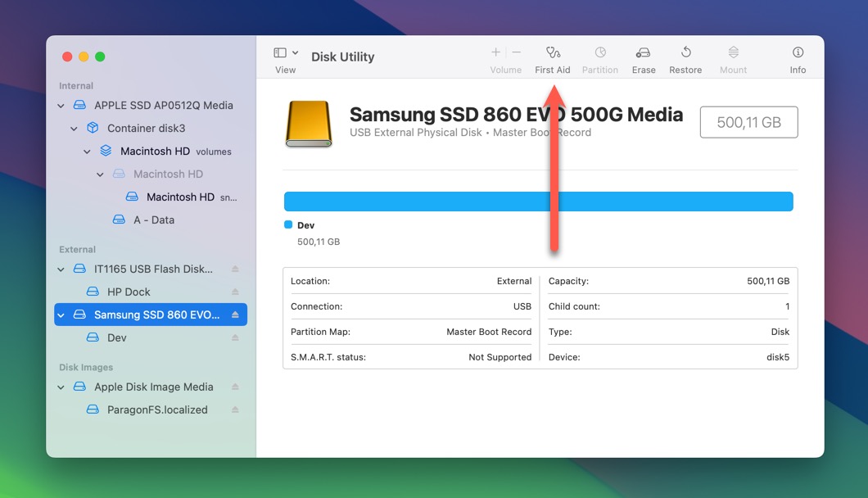Click the Mount toolbar icon
868x498 pixels.
click(x=734, y=52)
